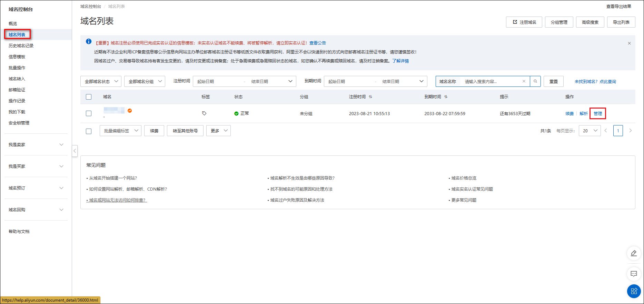The width and height of the screenshot is (644, 304).
Task: Click the blue grid quick-menu floating button
Action: (634, 291)
